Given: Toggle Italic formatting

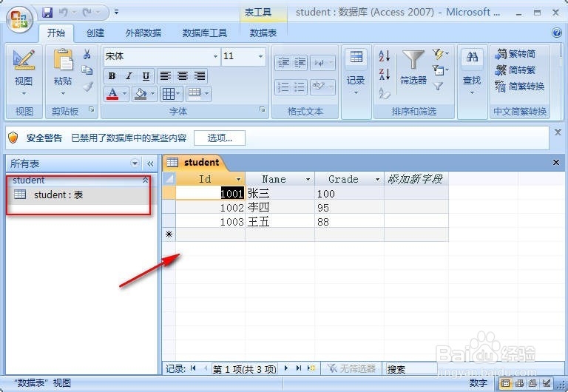Looking at the screenshot, I should tap(129, 75).
